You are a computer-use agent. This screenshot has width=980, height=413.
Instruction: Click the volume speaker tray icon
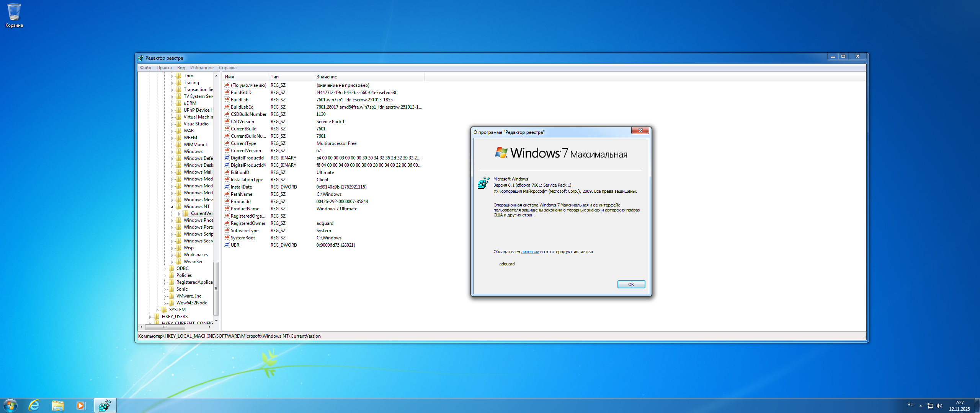[x=939, y=406]
